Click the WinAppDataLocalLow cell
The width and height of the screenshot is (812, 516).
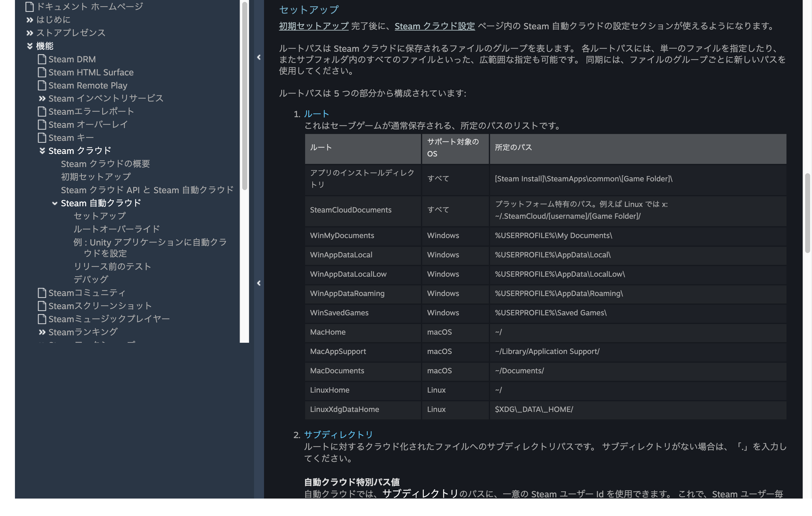click(x=363, y=275)
